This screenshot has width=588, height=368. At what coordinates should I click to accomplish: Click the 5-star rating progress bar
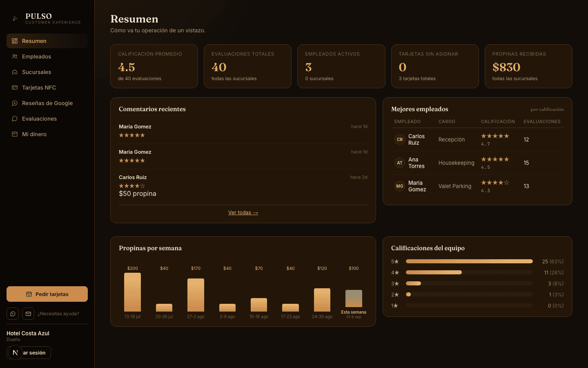pyautogui.click(x=469, y=261)
